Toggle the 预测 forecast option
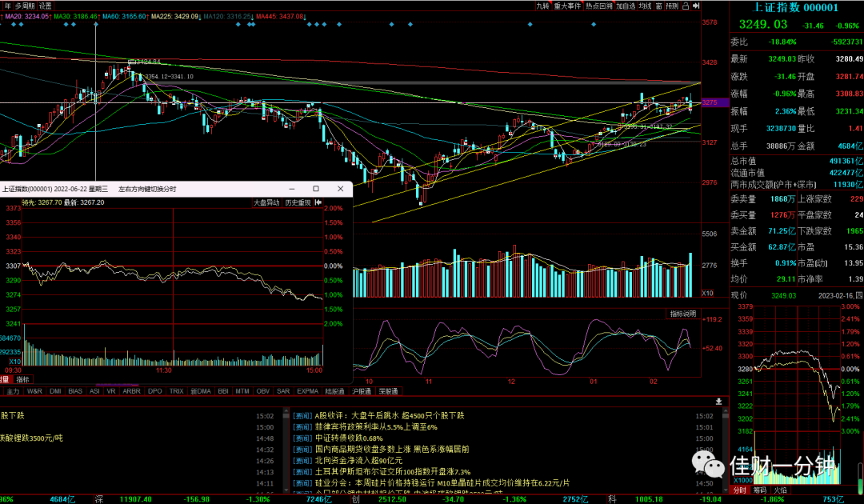 672,6
